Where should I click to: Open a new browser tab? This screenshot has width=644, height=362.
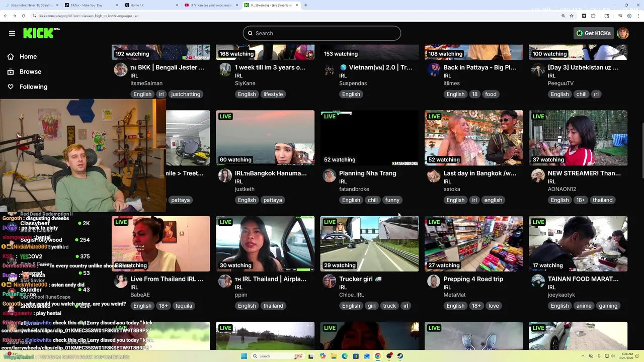click(x=306, y=5)
